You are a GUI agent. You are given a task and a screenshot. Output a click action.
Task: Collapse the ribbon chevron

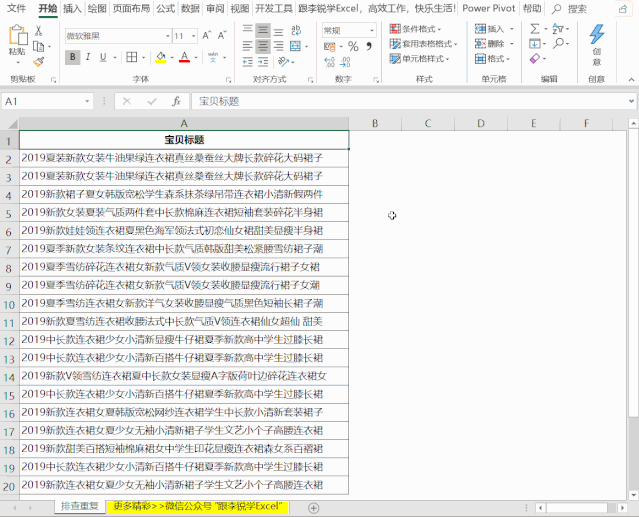pos(631,79)
